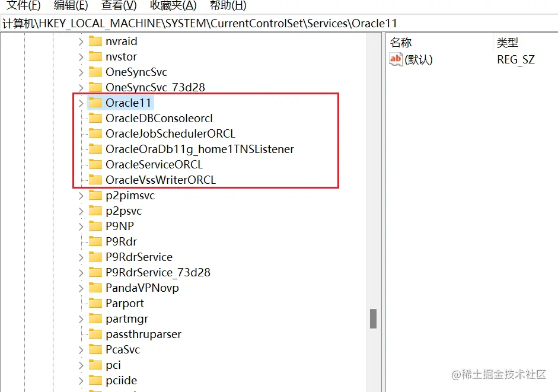Viewport: 558px width, 392px height.
Task: Click the OracleServiceORCL folder icon
Action: (95, 164)
